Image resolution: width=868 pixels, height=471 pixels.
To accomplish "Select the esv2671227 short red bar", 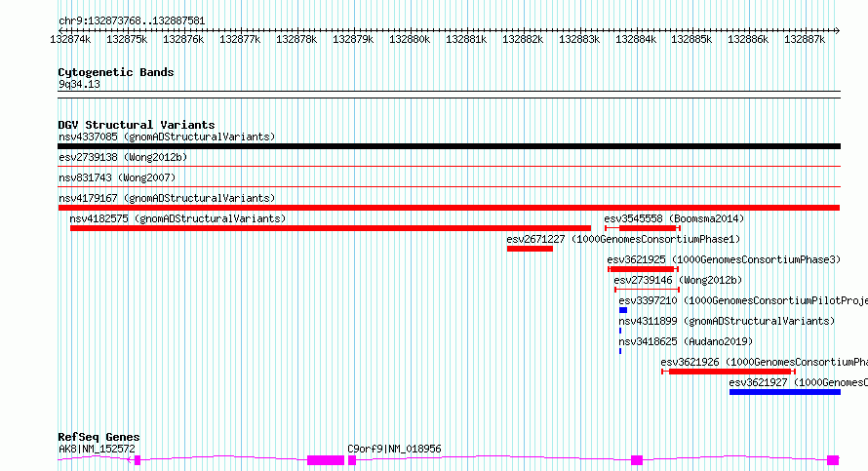I will (x=530, y=249).
